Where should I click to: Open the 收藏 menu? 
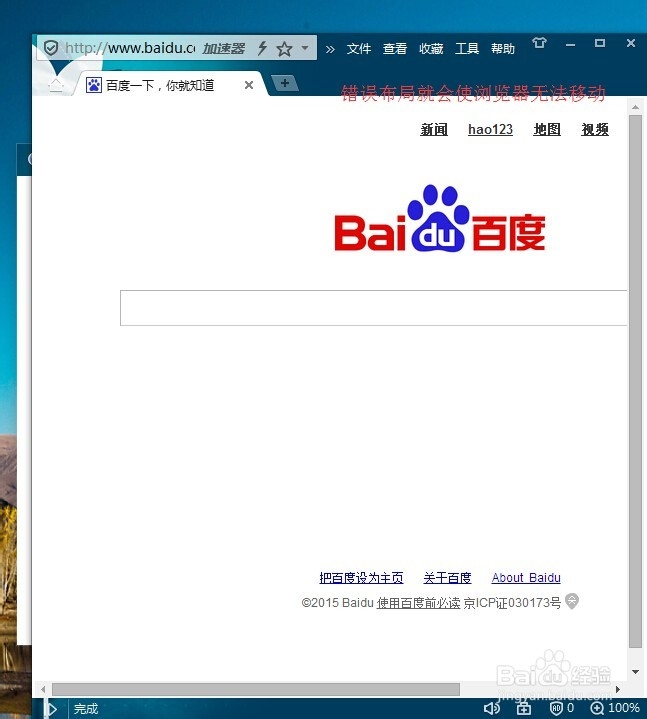431,48
